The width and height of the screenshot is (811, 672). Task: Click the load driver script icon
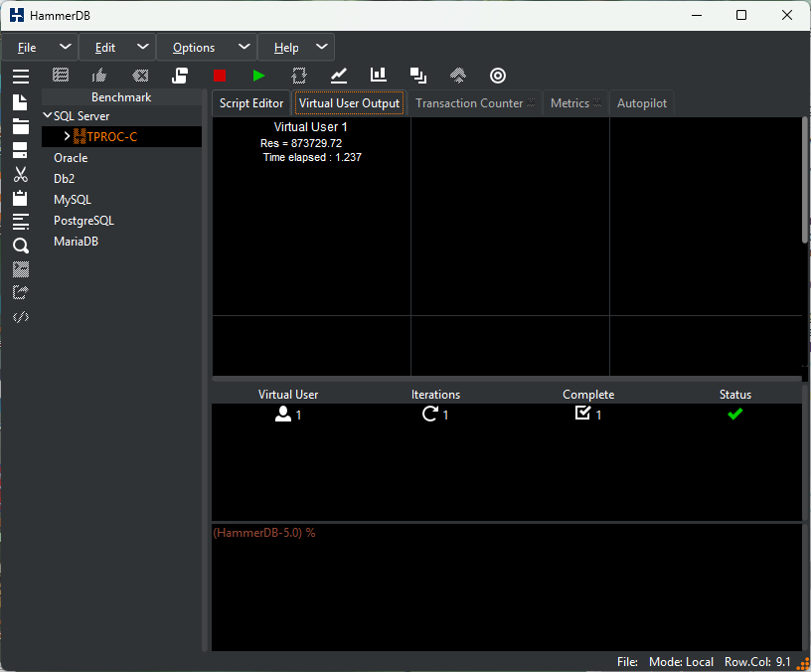pyautogui.click(x=180, y=76)
